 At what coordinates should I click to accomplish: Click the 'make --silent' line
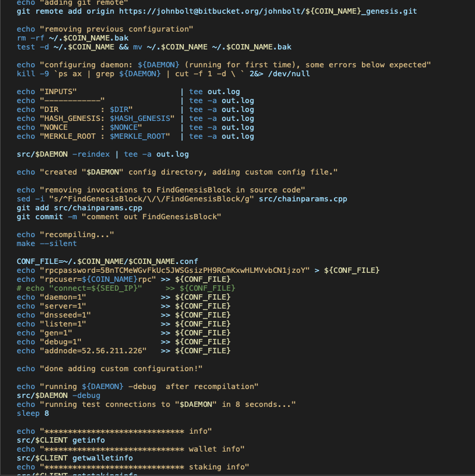(46, 244)
